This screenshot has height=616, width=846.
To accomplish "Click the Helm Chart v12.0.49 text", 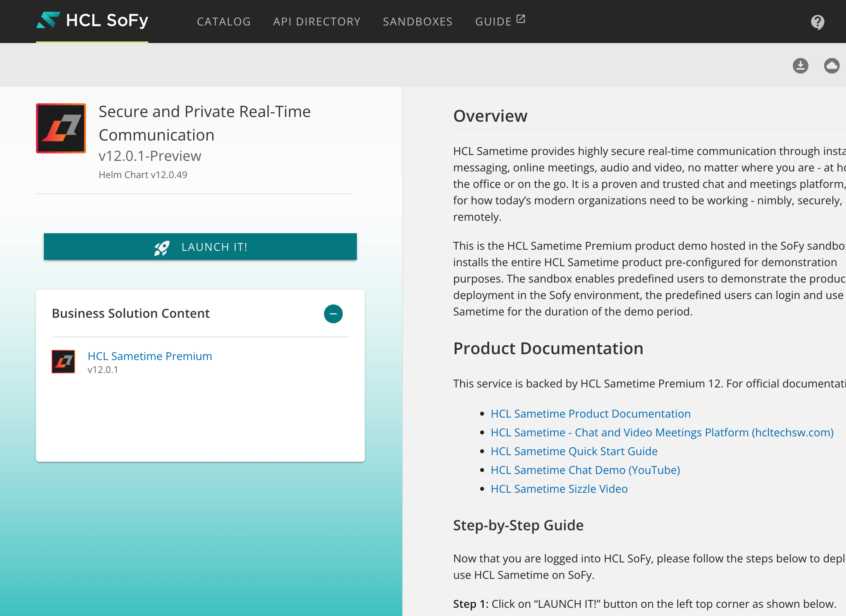I will point(143,175).
